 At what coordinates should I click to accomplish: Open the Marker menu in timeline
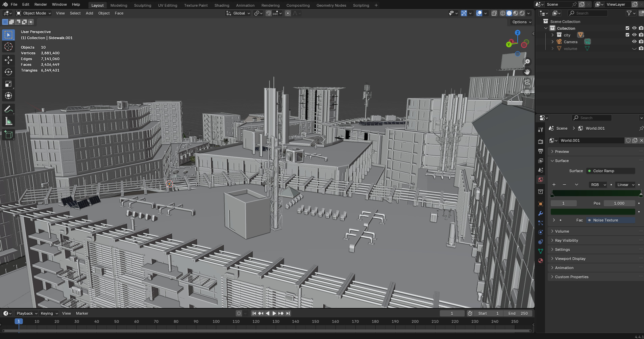tap(82, 313)
